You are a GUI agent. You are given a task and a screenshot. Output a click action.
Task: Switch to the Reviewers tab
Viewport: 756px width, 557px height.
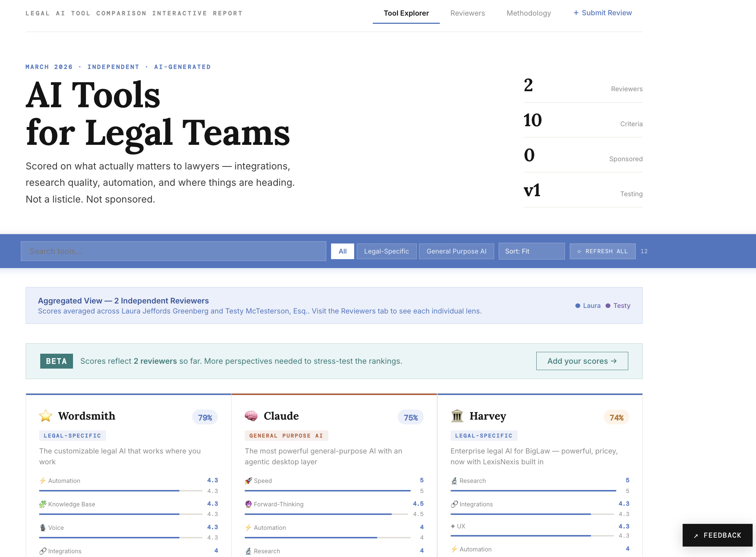pos(467,13)
